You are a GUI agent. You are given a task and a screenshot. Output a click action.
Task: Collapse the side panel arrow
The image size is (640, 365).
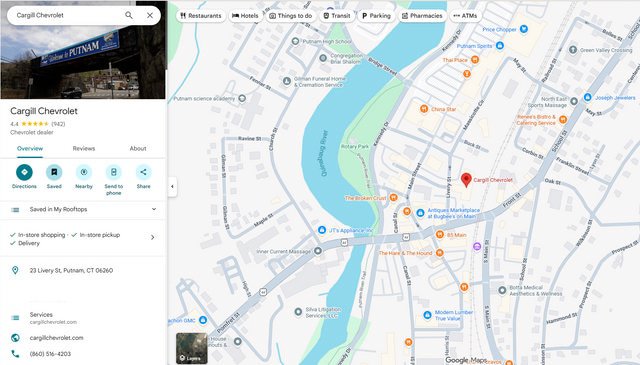click(172, 186)
